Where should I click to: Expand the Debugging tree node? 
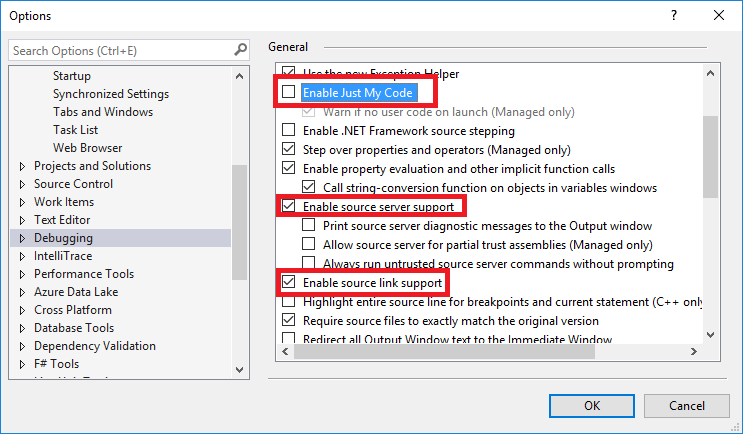[x=23, y=238]
